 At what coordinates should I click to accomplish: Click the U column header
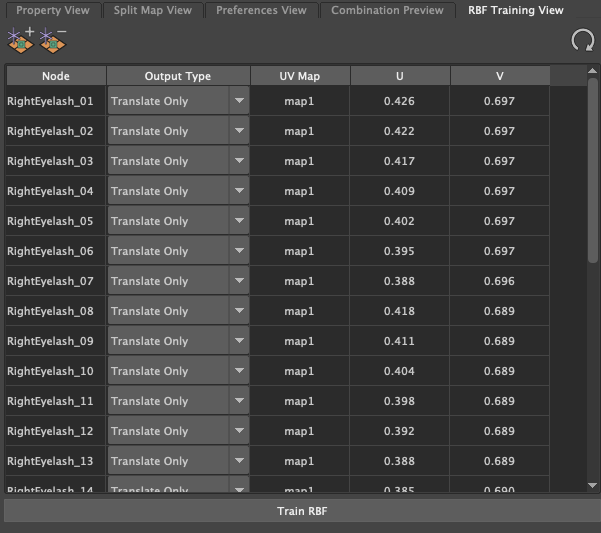(400, 76)
